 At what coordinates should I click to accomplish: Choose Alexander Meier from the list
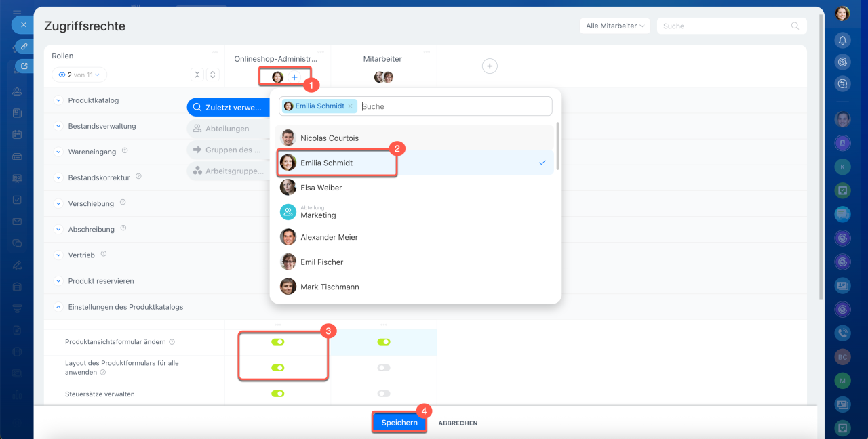click(x=415, y=237)
